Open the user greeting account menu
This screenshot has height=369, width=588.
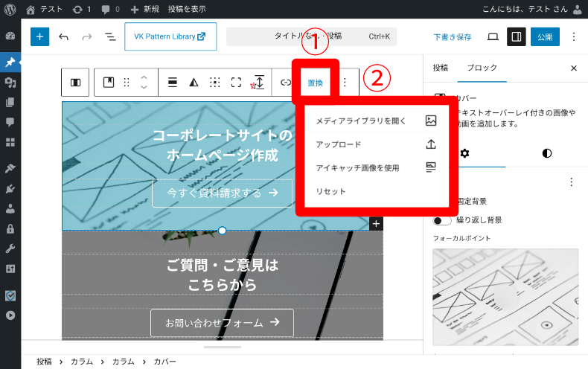pos(531,9)
